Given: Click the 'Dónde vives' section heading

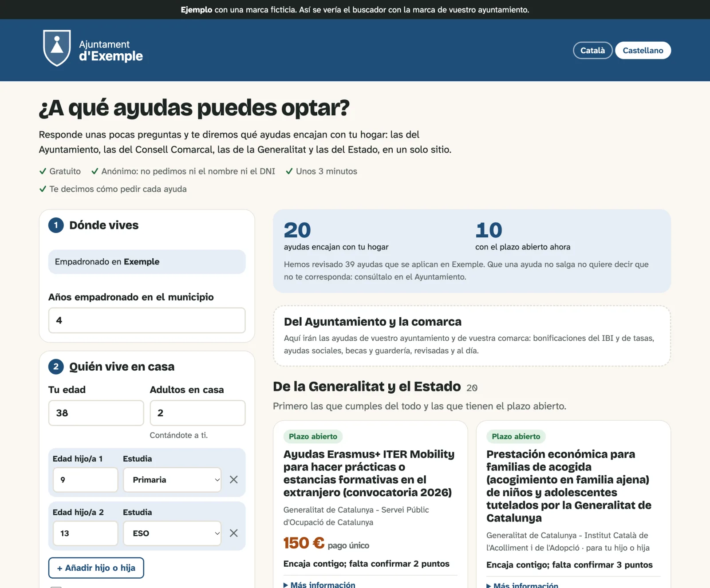Looking at the screenshot, I should point(104,225).
